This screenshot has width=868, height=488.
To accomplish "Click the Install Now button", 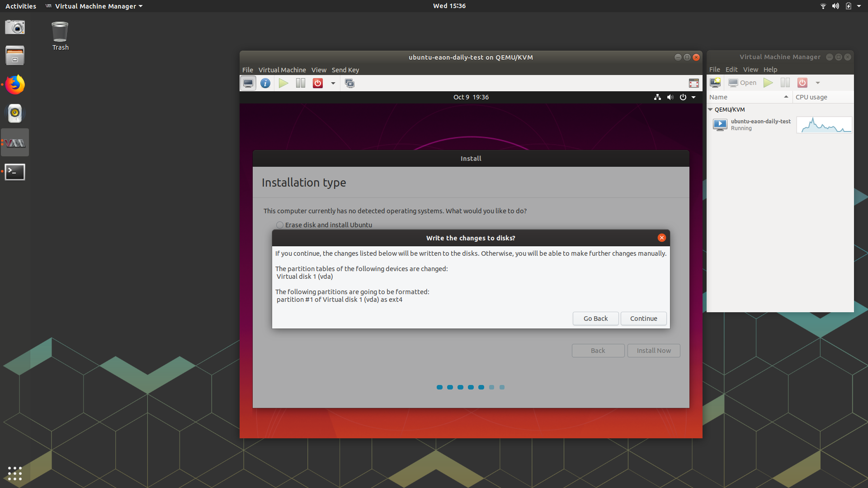I will 654,351.
